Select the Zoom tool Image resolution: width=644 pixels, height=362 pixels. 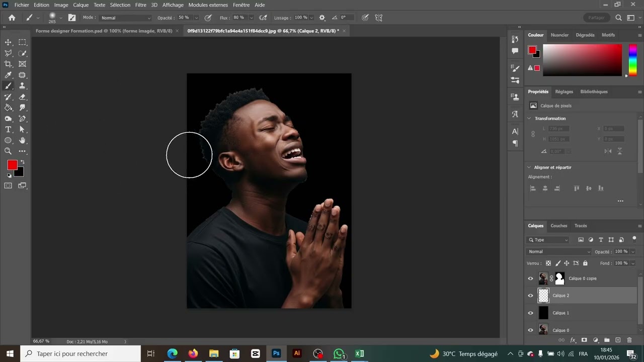[x=8, y=151]
